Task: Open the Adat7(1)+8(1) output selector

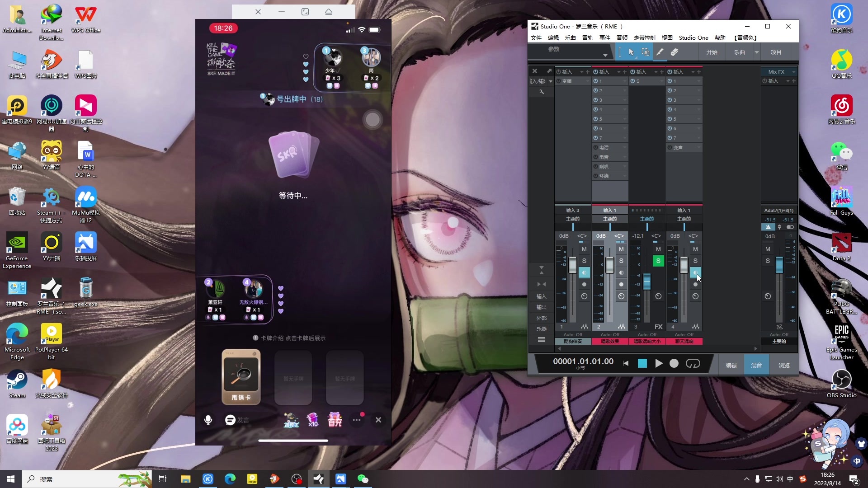Action: point(779,211)
